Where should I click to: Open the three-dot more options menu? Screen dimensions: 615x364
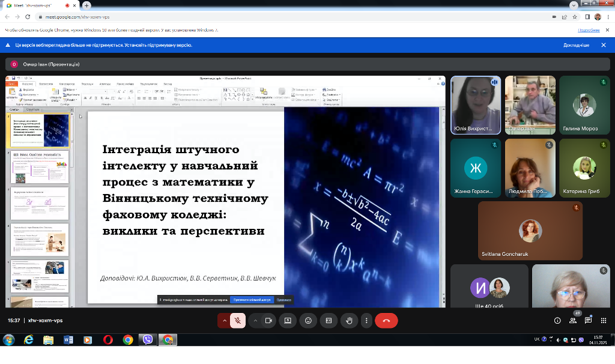[366, 321]
